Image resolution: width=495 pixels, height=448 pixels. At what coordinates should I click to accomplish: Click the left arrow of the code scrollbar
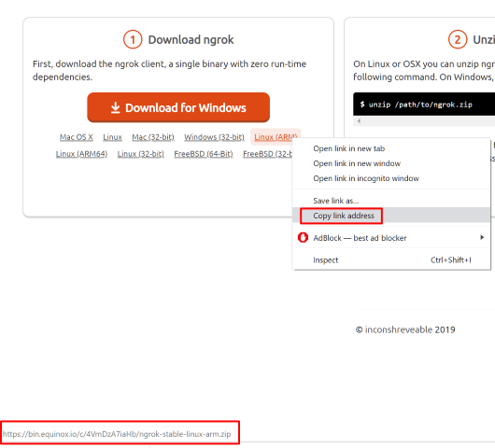pyautogui.click(x=359, y=120)
